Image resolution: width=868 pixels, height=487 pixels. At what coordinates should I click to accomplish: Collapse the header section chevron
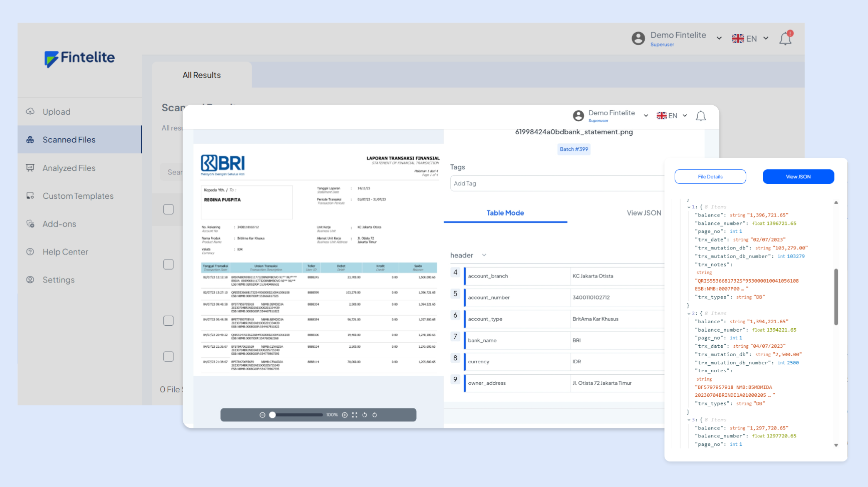[x=484, y=256]
